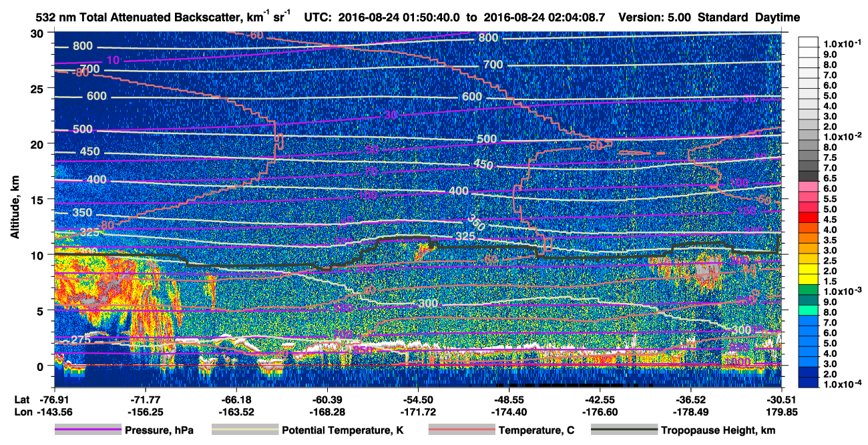
Task: Click the 275 potential temperature contour label
Action: point(81,340)
